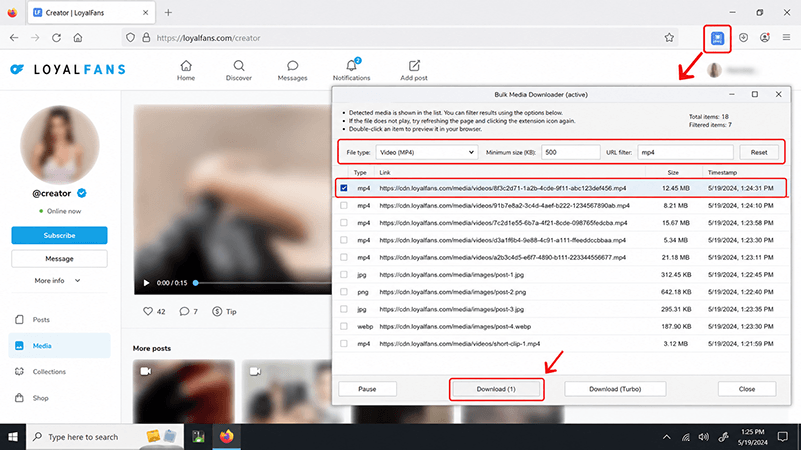Click the browser back arrow
This screenshot has height=450, width=801.
click(14, 38)
